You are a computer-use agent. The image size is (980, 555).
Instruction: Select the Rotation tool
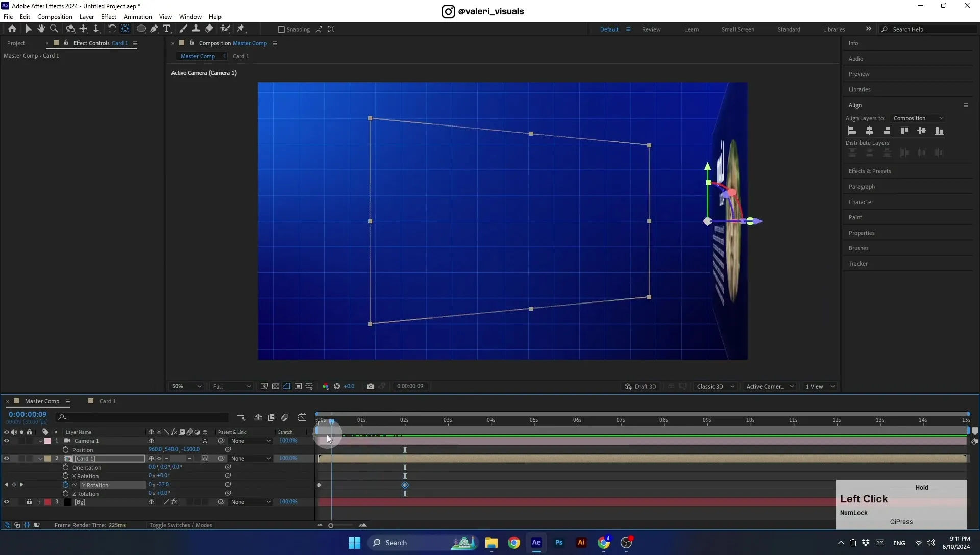112,29
